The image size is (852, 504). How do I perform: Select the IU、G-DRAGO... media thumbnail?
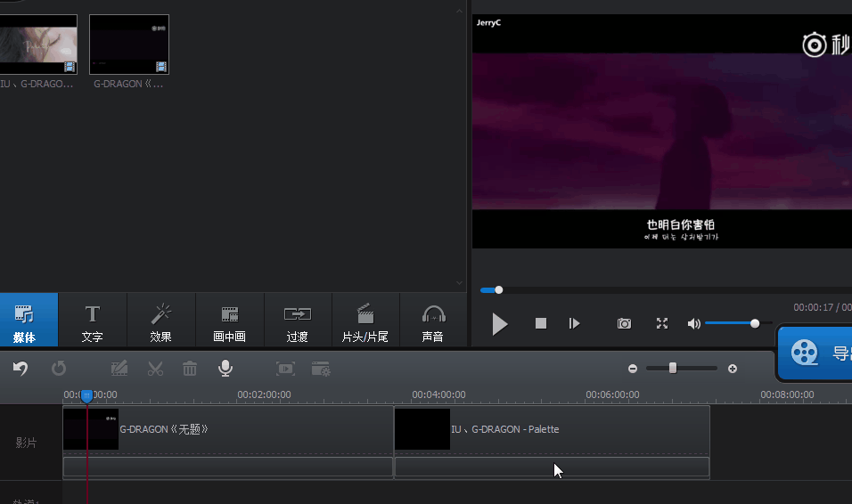coord(38,45)
